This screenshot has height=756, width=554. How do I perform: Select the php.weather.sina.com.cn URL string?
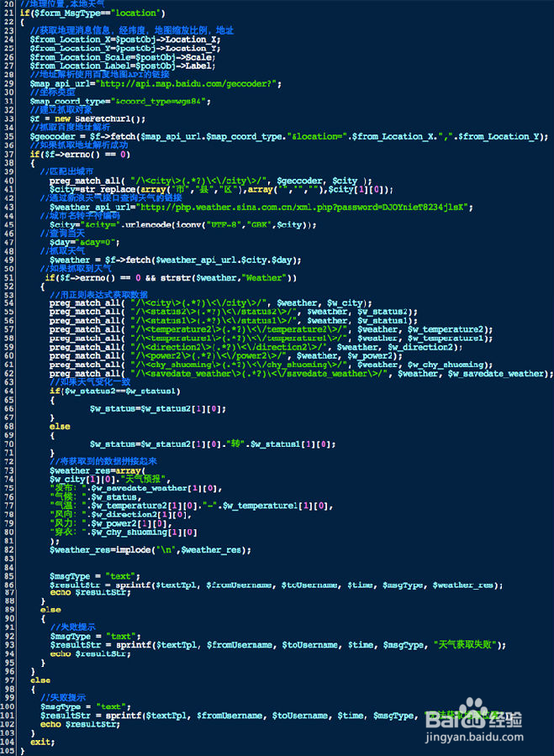tap(303, 207)
